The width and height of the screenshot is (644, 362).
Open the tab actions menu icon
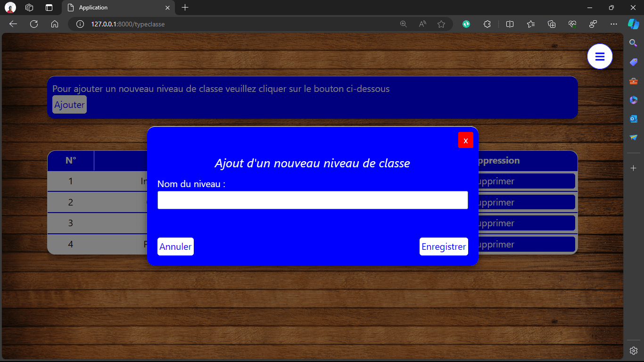click(49, 8)
